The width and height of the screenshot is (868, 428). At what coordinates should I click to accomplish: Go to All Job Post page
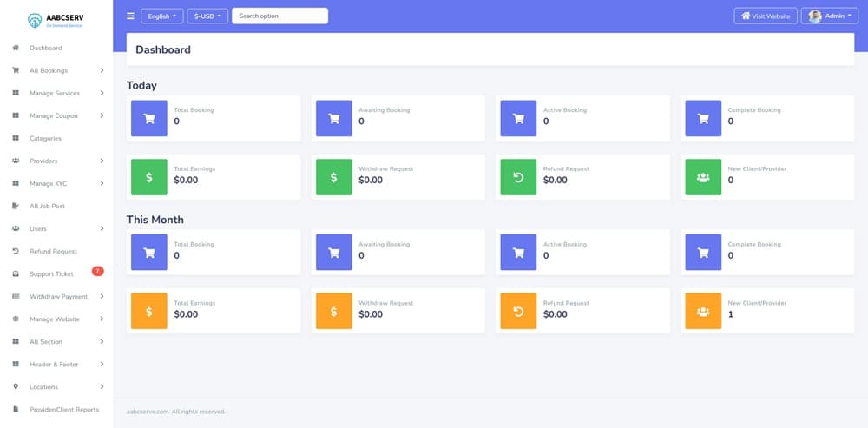(x=47, y=206)
